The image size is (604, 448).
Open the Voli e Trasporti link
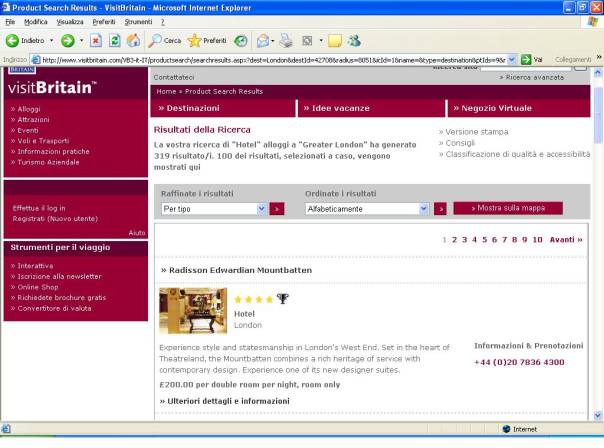[43, 141]
